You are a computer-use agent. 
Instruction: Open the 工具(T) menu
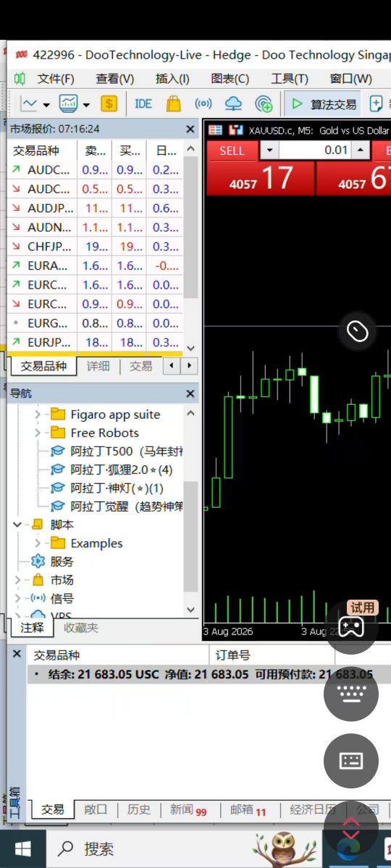(290, 79)
